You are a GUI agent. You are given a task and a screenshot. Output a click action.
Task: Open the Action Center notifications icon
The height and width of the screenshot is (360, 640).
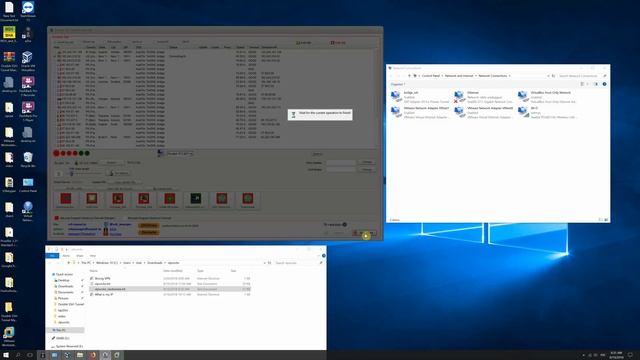[630, 355]
